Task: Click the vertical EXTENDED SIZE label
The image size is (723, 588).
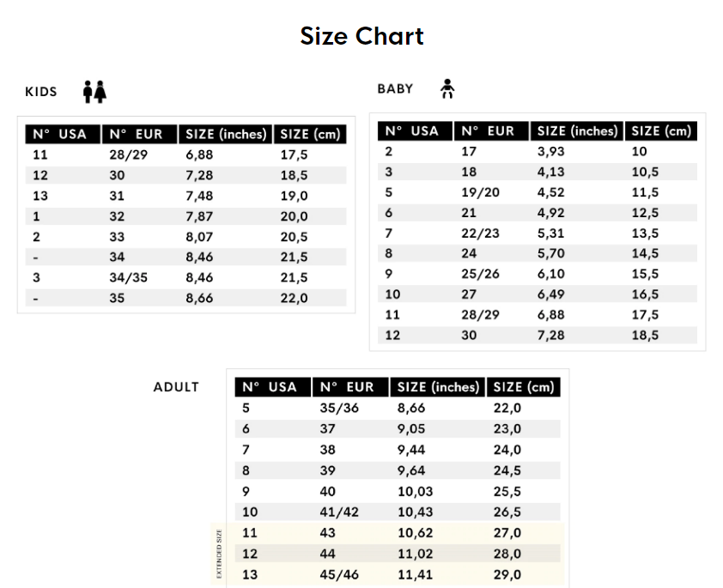Action: tap(219, 554)
